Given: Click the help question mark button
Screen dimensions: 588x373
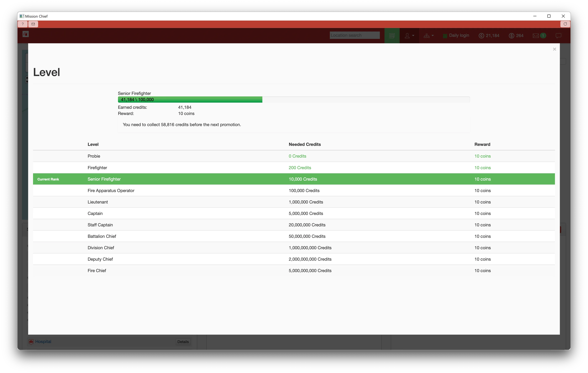Looking at the screenshot, I should tap(23, 24).
